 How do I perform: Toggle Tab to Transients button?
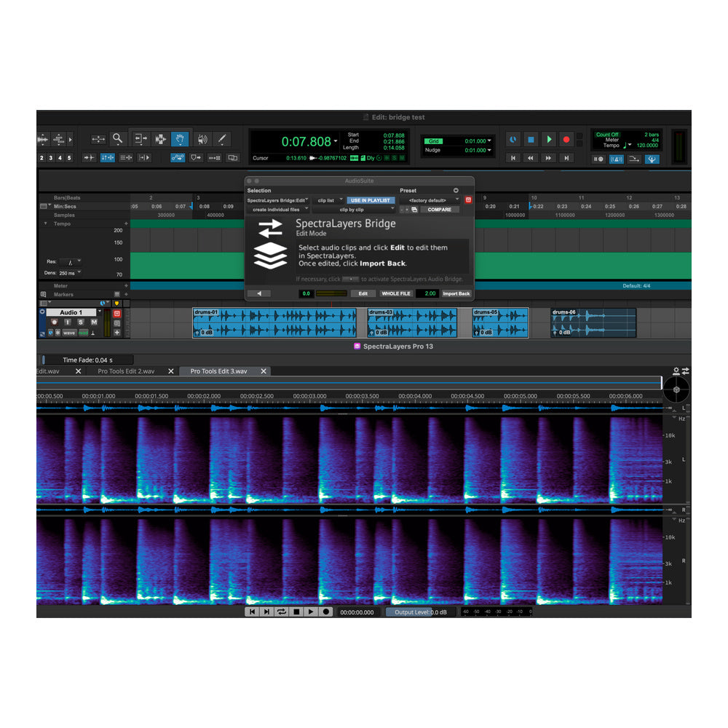click(88, 158)
